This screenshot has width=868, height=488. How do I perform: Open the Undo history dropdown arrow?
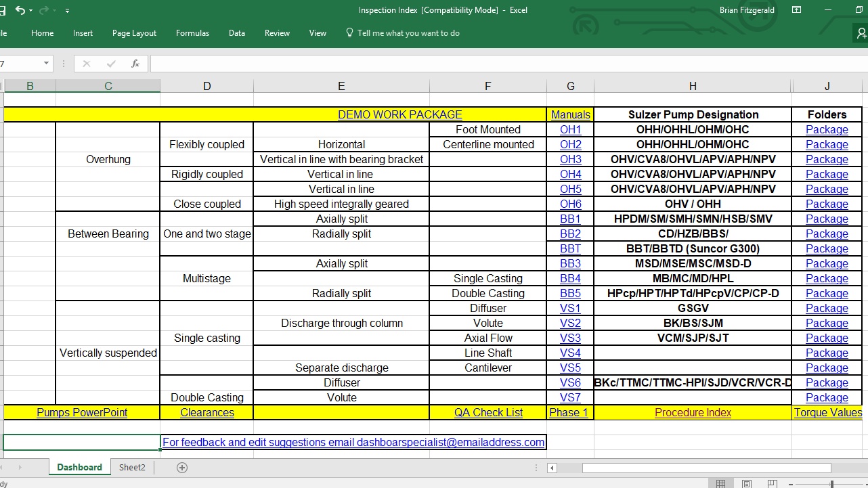click(x=31, y=11)
